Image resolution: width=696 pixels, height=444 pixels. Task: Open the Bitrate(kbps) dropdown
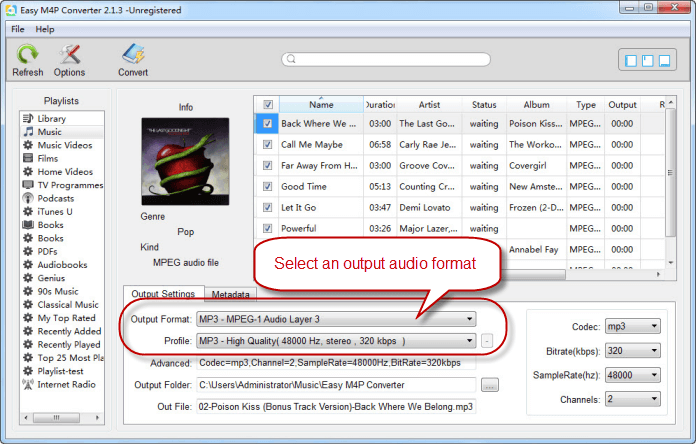click(633, 351)
